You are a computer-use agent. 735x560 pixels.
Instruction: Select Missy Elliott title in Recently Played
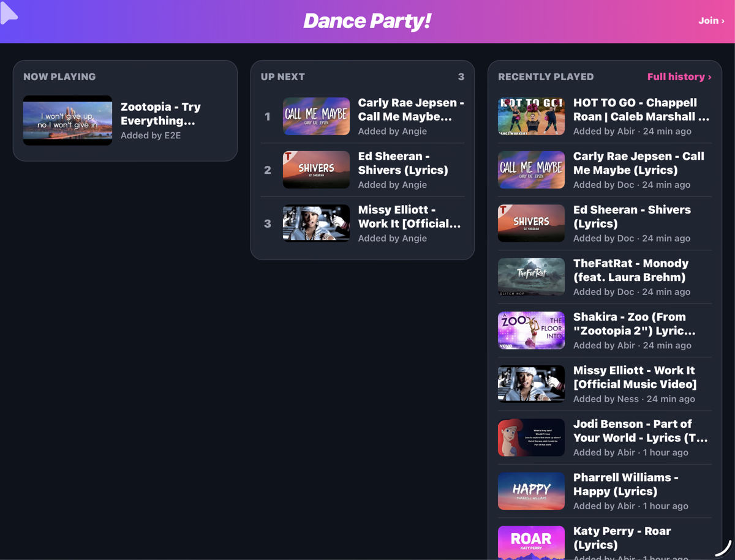pos(635,377)
